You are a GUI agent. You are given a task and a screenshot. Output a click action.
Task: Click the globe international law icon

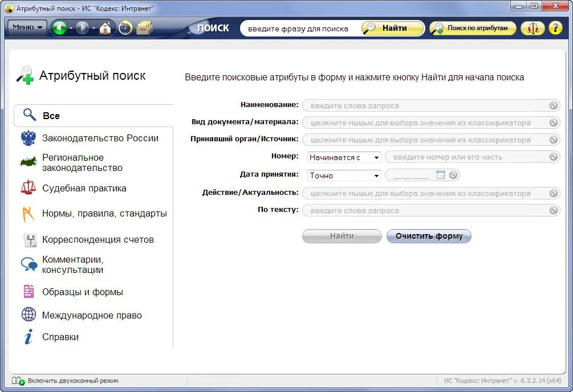(29, 314)
